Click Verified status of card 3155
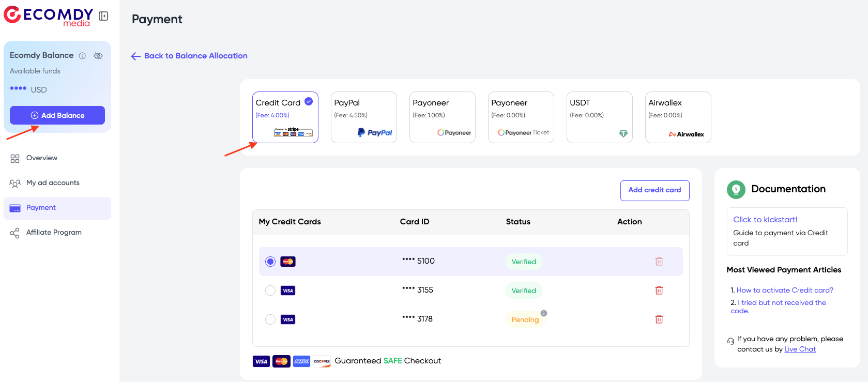868x382 pixels. (524, 291)
